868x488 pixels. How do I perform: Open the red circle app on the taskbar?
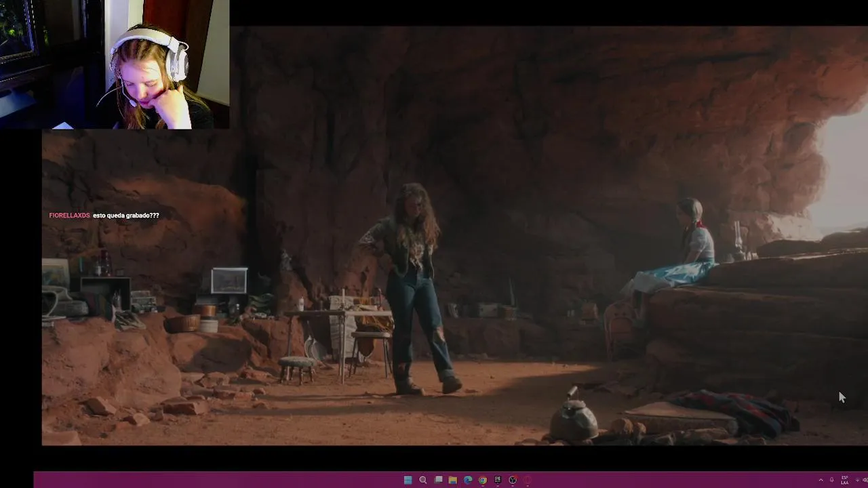pos(527,480)
